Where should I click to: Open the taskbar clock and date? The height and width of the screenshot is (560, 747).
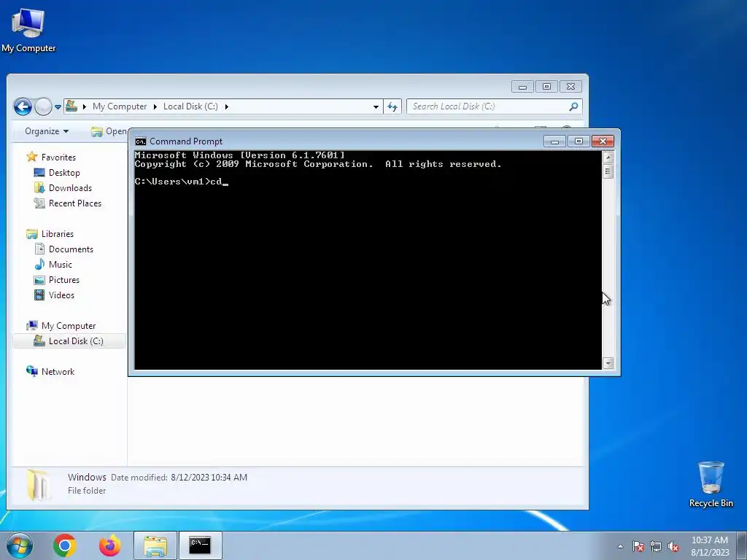710,546
